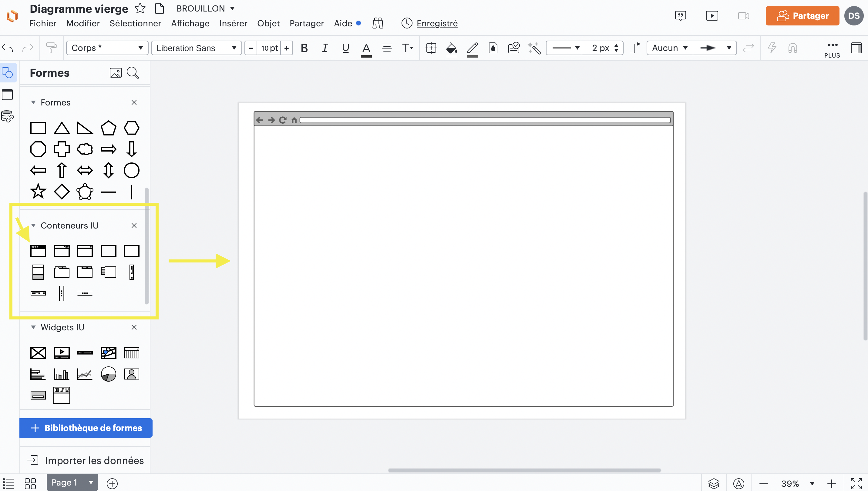Click the magic wand styling icon
Screen dimensions: 868x491
[534, 48]
